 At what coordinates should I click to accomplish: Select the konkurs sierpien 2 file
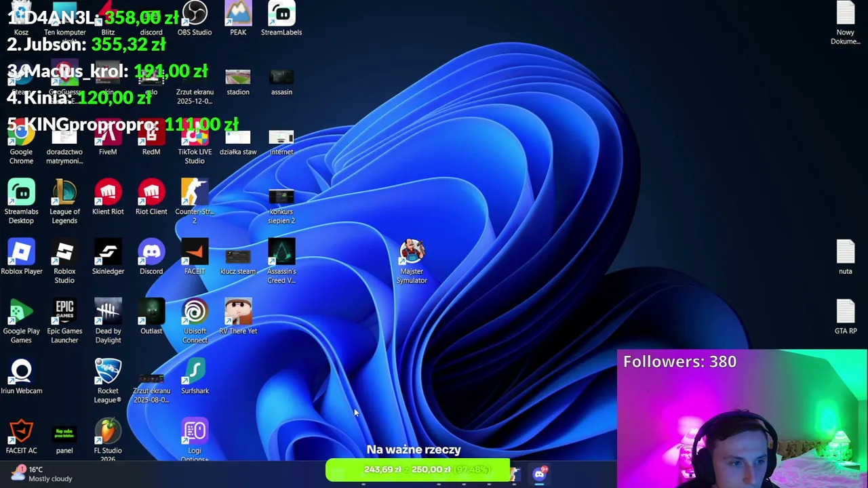[x=281, y=206]
